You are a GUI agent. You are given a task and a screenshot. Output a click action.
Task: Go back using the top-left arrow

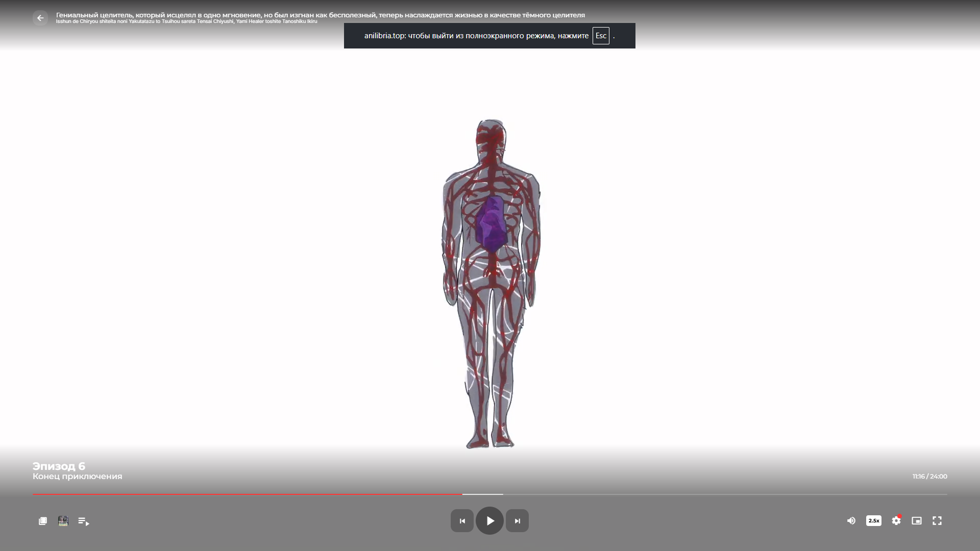(40, 18)
